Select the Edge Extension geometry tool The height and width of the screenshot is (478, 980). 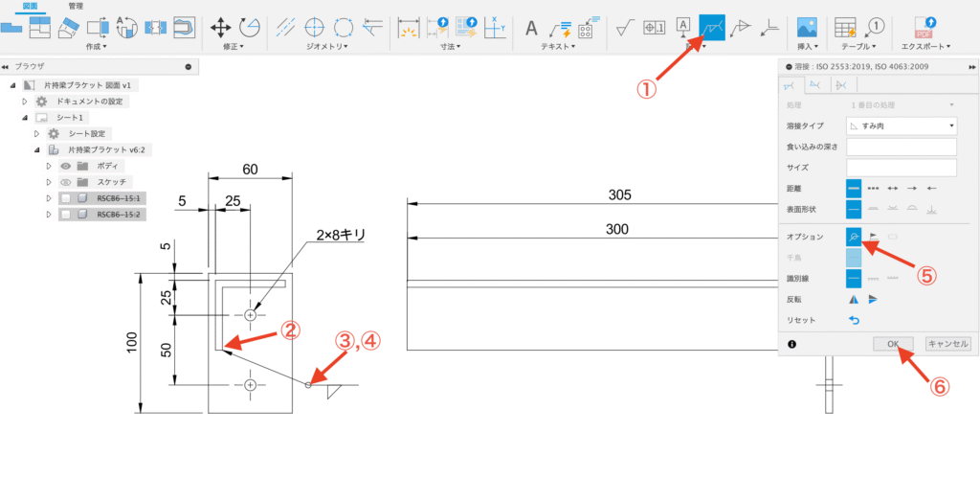click(372, 28)
